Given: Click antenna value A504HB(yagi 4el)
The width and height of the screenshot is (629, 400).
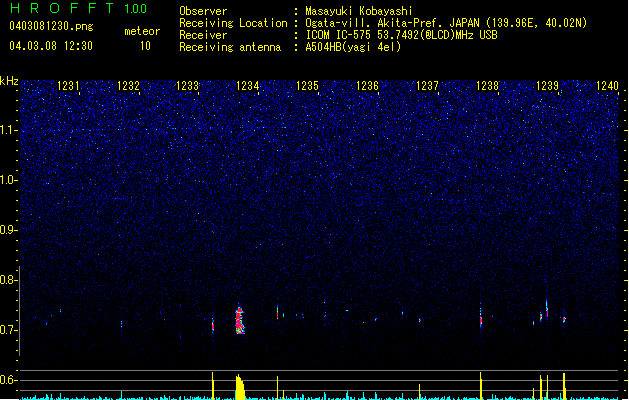Looking at the screenshot, I should 353,47.
